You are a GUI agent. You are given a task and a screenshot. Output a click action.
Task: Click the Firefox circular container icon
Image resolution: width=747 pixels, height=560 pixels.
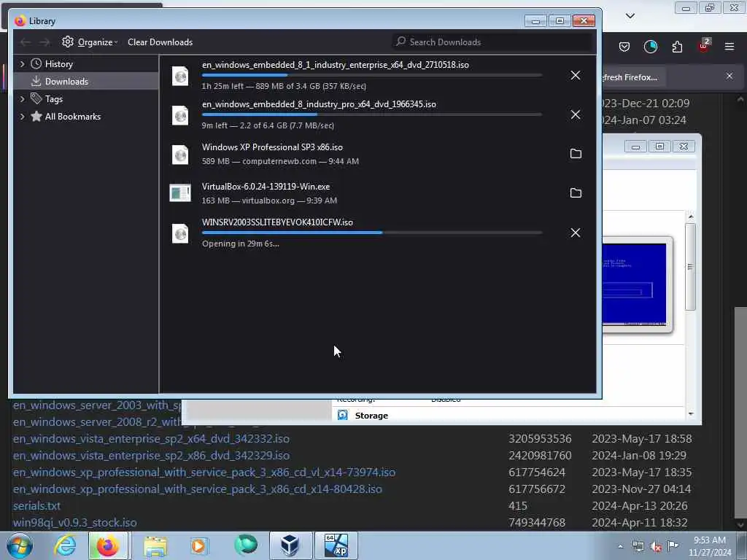tap(650, 47)
